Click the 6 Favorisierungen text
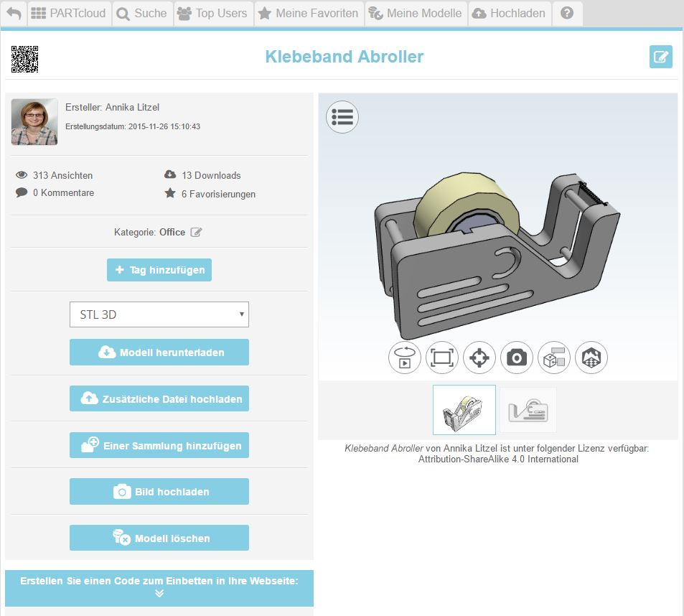 tap(218, 194)
